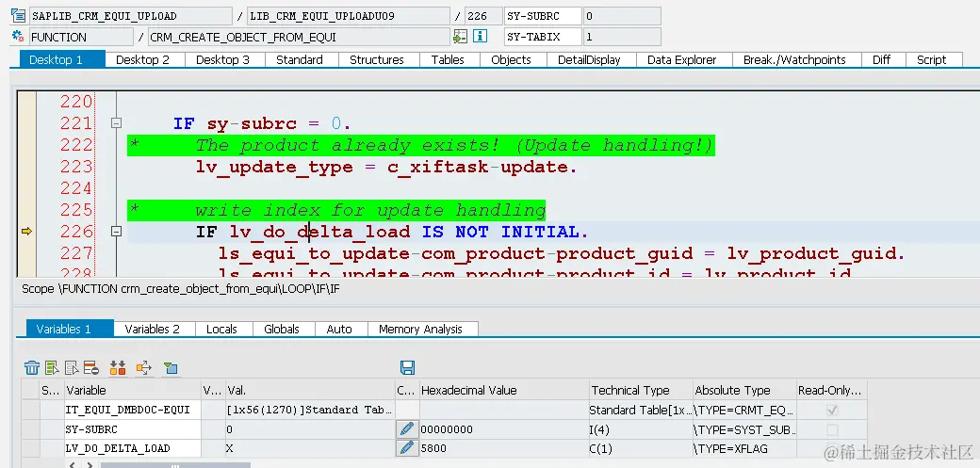Click the LIB_CRM_EQUI_UPLOADU09 include field
The height and width of the screenshot is (468, 980).
point(348,16)
